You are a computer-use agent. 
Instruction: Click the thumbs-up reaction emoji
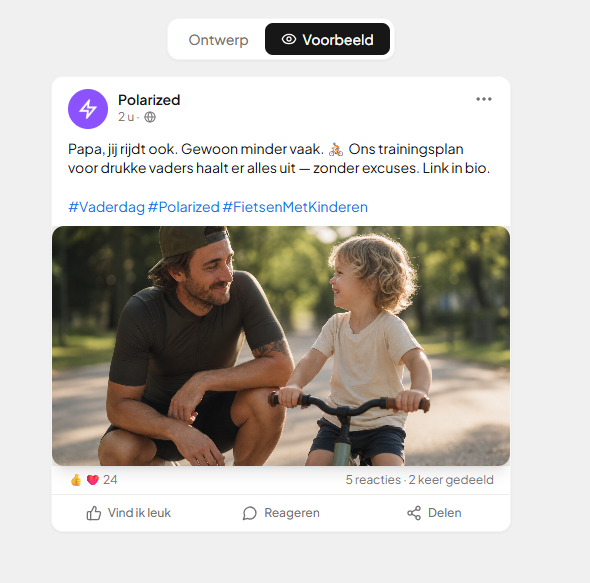tap(76, 480)
